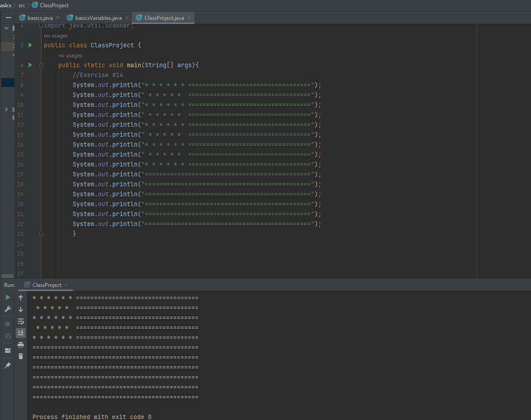This screenshot has width=531, height=420.
Task: Rerun ClassProject with the green play button
Action: pyautogui.click(x=8, y=297)
